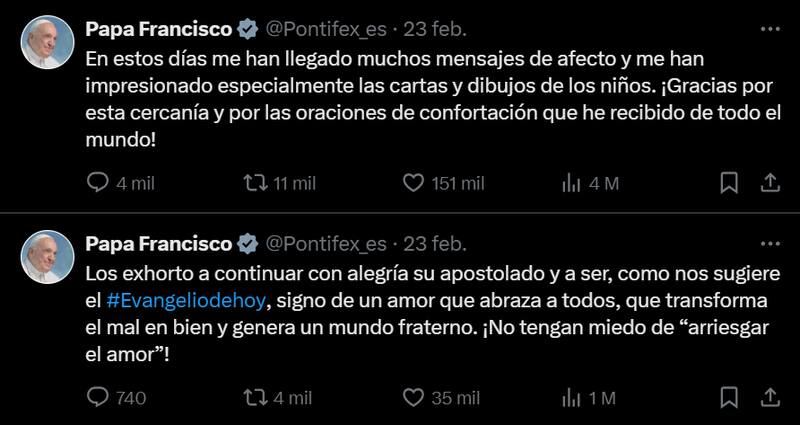
Task: Open the @Pontifex_es handle on the first tweet
Action: point(325,28)
